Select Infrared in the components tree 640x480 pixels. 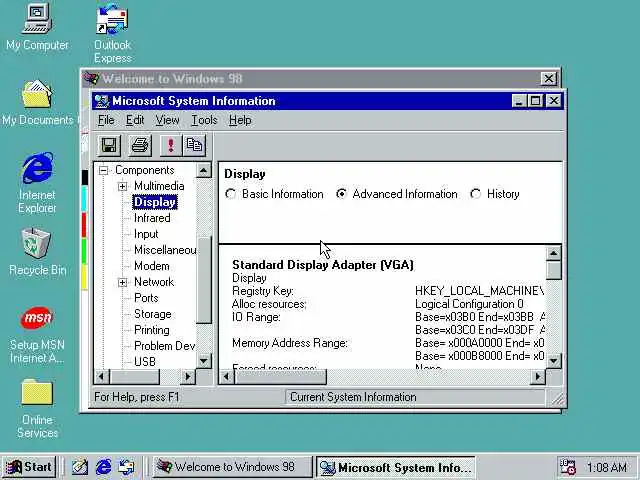(152, 218)
